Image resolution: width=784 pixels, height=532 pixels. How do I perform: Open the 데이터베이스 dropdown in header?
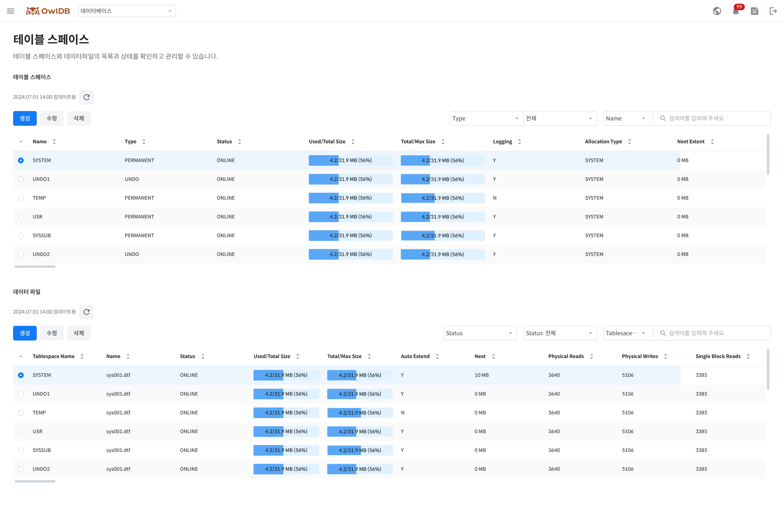(x=127, y=11)
